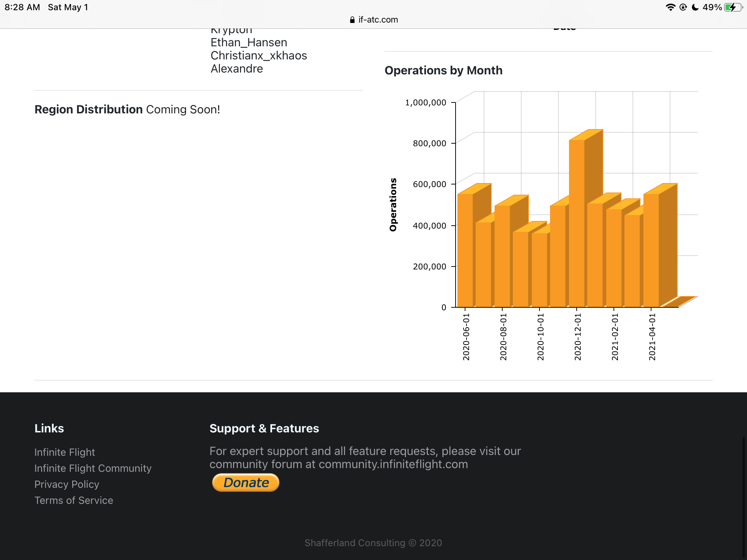Click the PayPal Donate button
Screen dimensions: 747x560
246,483
